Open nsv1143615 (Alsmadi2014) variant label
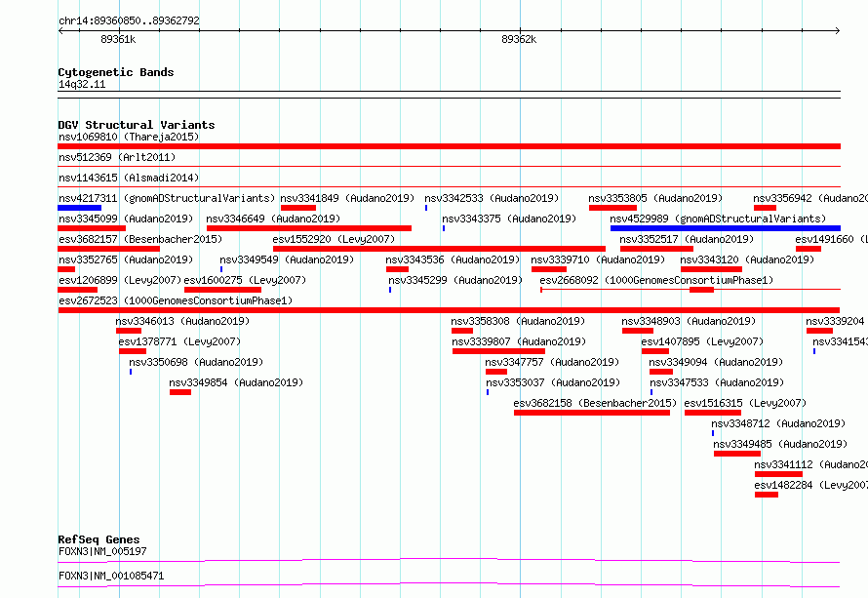 pyautogui.click(x=129, y=178)
